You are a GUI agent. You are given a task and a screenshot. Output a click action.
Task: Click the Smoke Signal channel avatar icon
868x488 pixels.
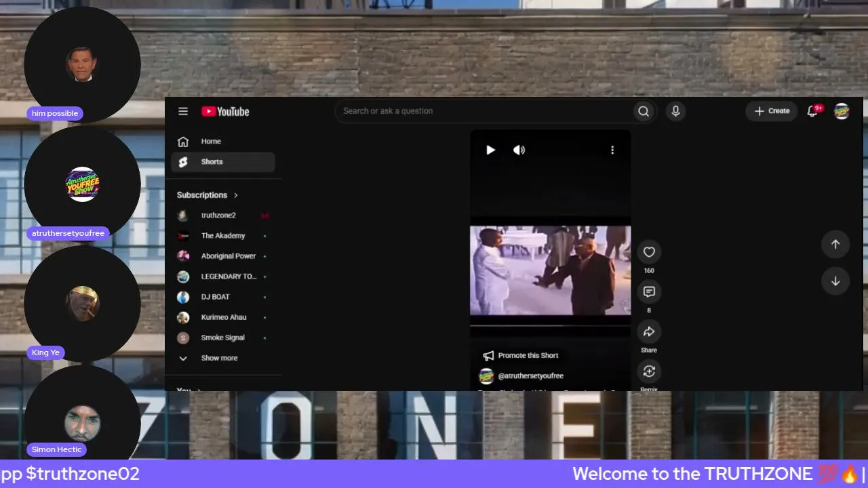coord(183,338)
